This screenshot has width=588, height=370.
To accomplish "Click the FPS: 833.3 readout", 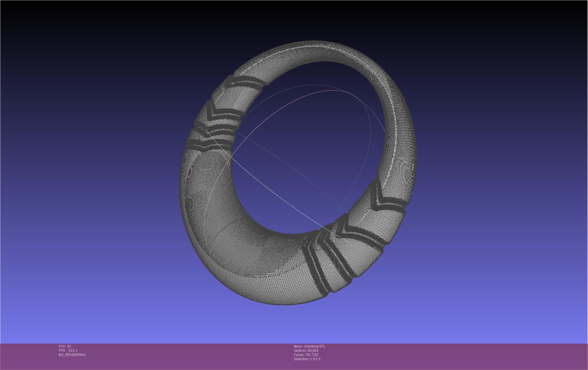I will [68, 351].
